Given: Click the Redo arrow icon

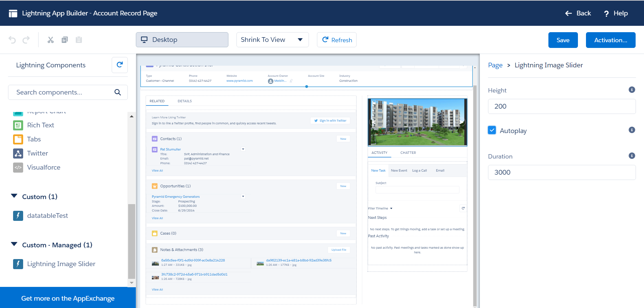Looking at the screenshot, I should pyautogui.click(x=26, y=40).
